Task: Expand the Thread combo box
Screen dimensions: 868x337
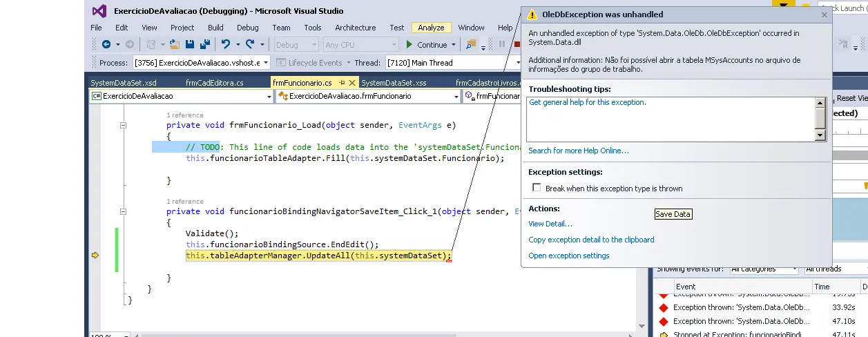Action: pyautogui.click(x=516, y=63)
